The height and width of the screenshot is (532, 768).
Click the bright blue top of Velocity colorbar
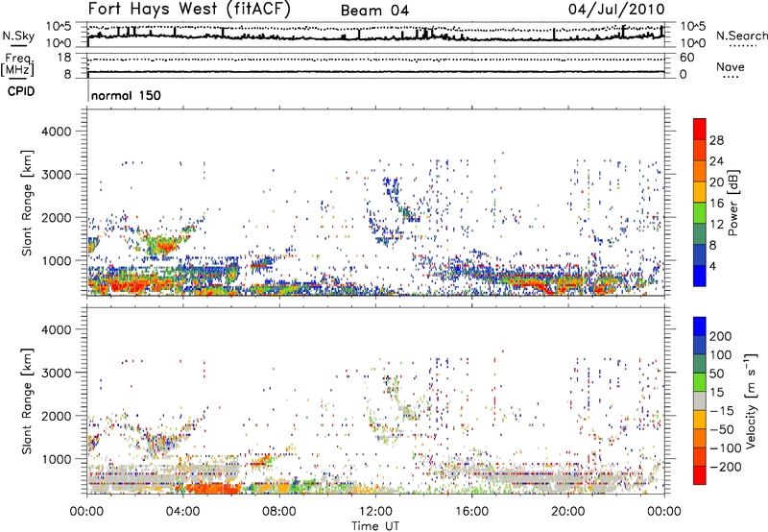point(700,326)
